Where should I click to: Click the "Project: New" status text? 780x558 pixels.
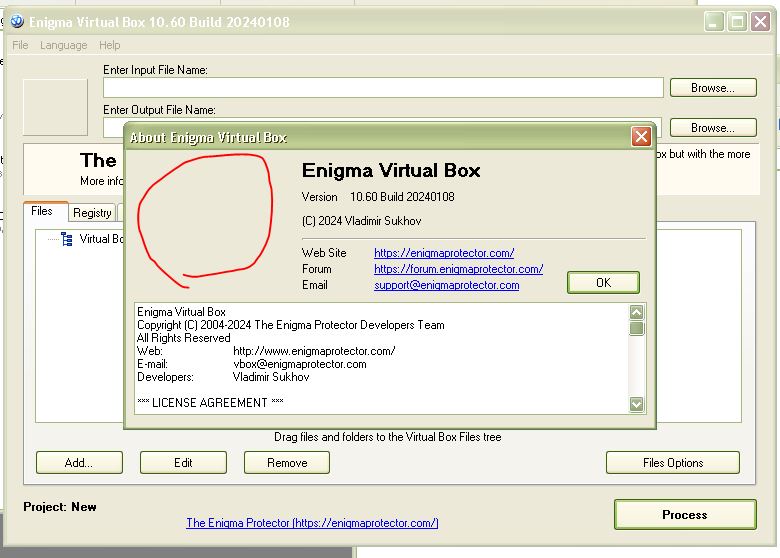pos(60,507)
